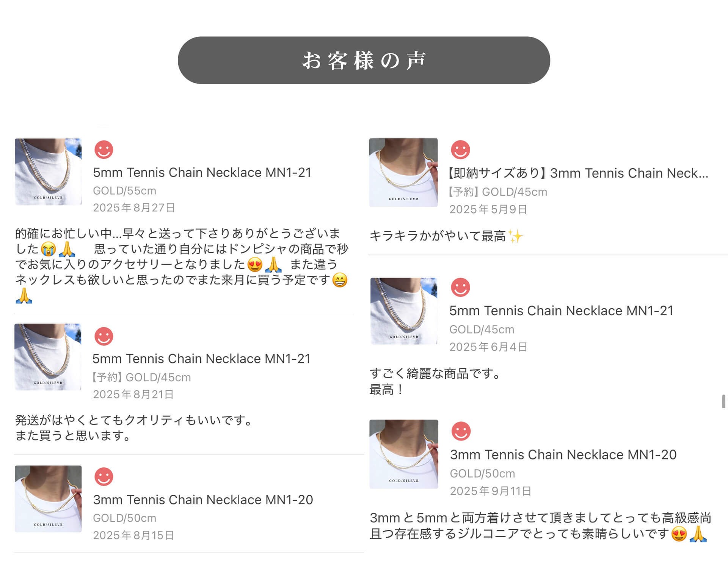728x588 pixels.
Task: Open necklace thumbnail of August 15 review
Action: coord(48,498)
